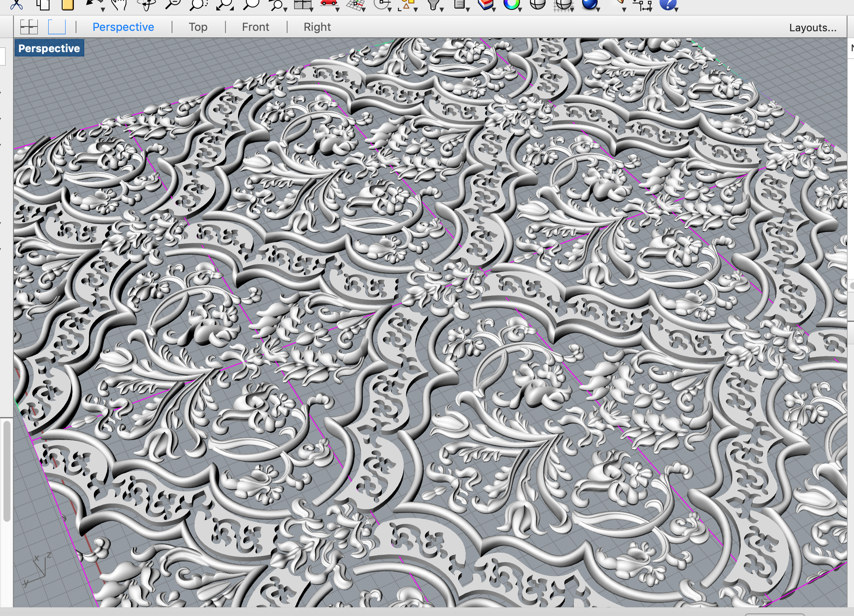Screen dimensions: 854x616
Task: Open the Object Properties icon
Action: pos(459,4)
